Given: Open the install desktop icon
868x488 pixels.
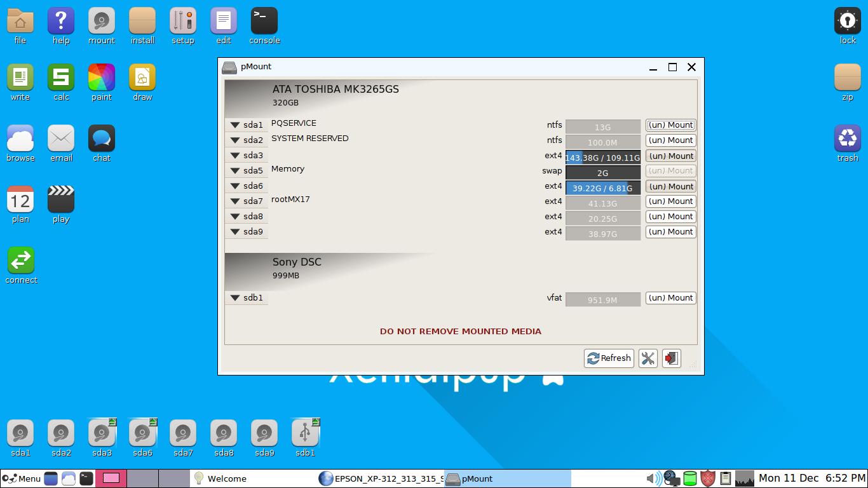Looking at the screenshot, I should [x=142, y=26].
